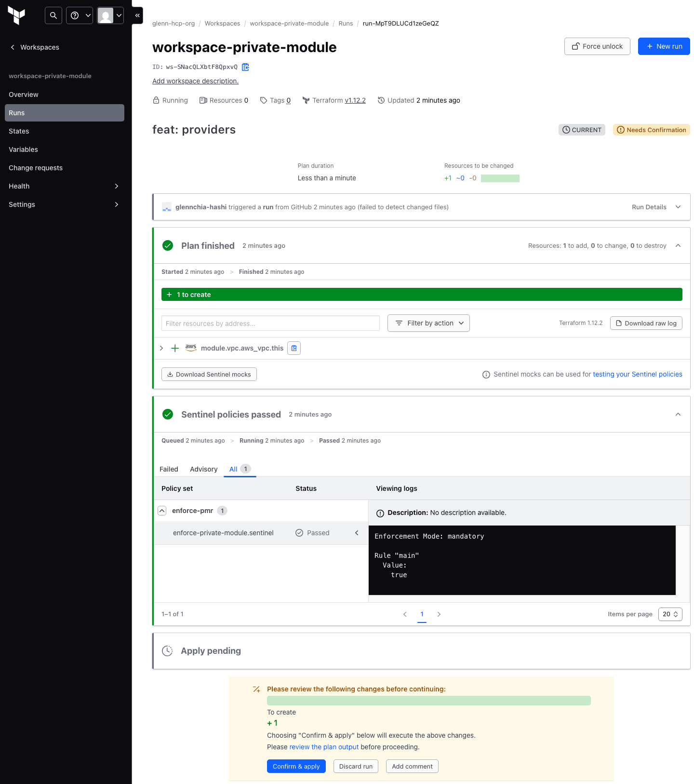Viewport: 694px width, 784px height.
Task: Go to the previous policy results page
Action: click(x=405, y=614)
